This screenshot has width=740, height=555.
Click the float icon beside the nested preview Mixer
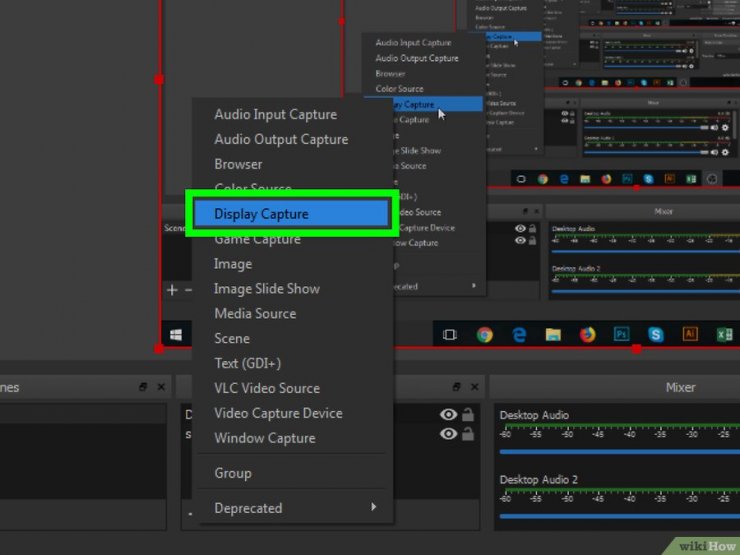525,211
